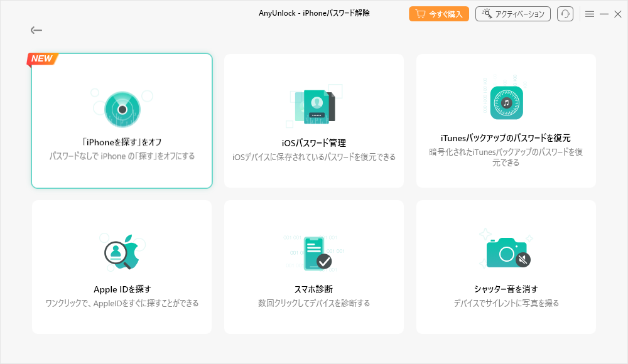
Task: Click the NEW ribbon badge
Action: pos(43,59)
